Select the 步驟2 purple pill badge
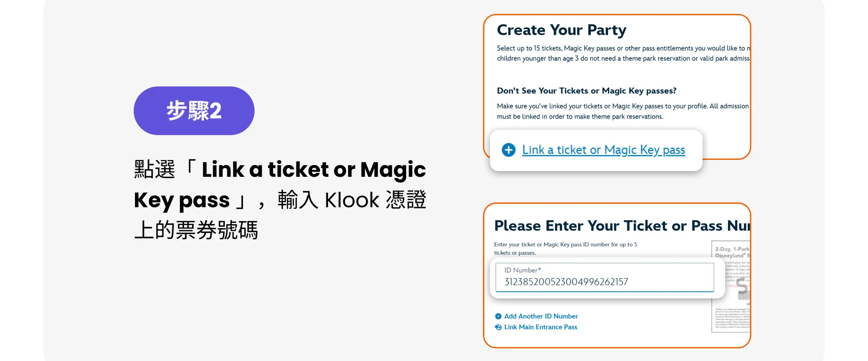 pos(194,111)
